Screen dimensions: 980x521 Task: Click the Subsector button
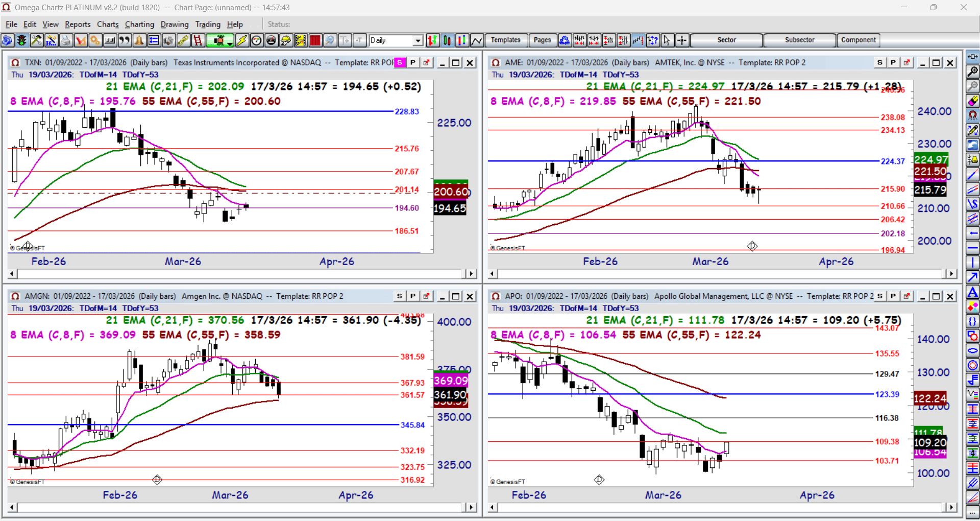click(800, 40)
